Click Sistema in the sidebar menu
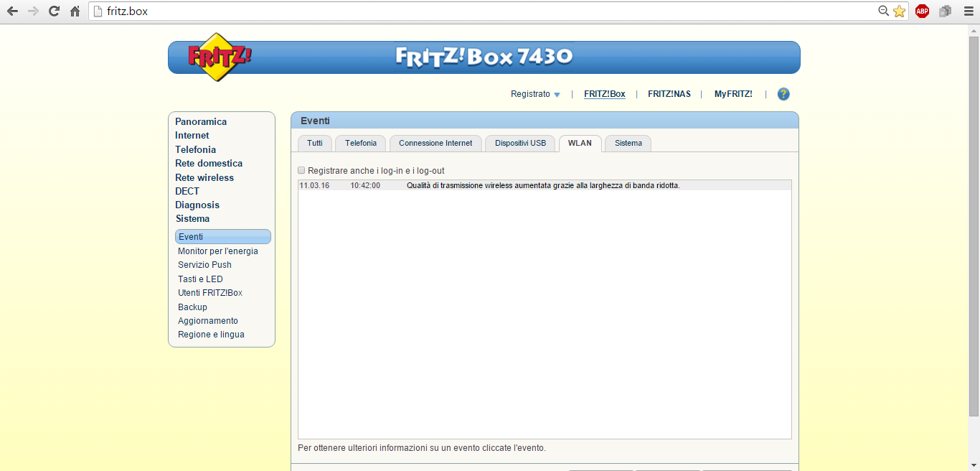 coord(193,218)
